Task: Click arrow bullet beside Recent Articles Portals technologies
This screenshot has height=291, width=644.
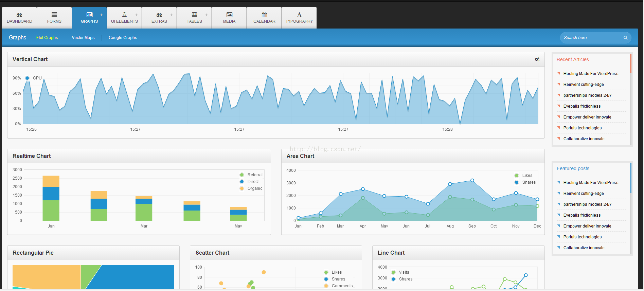Action: tap(559, 128)
